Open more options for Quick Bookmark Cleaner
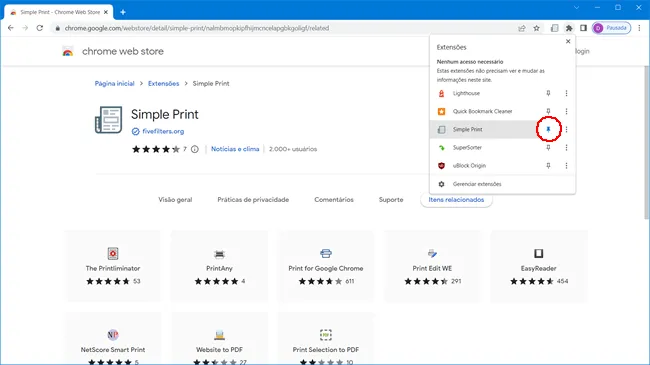 point(566,111)
